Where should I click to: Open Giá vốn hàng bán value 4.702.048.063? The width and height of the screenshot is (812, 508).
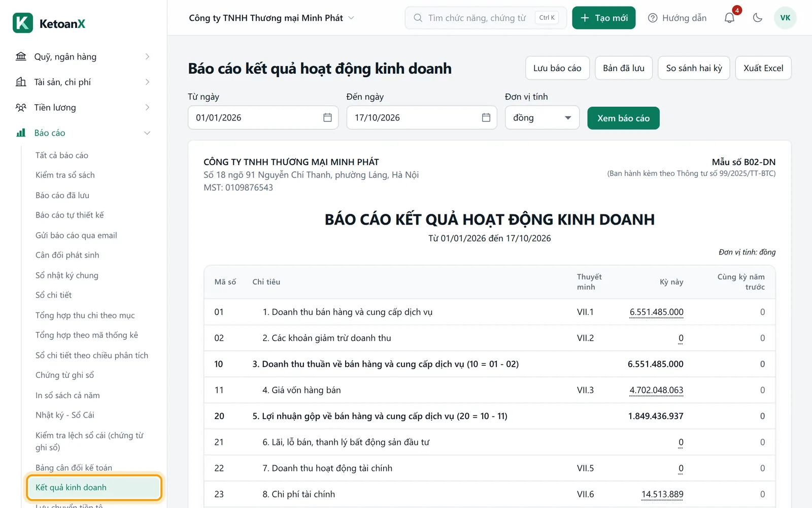click(656, 390)
